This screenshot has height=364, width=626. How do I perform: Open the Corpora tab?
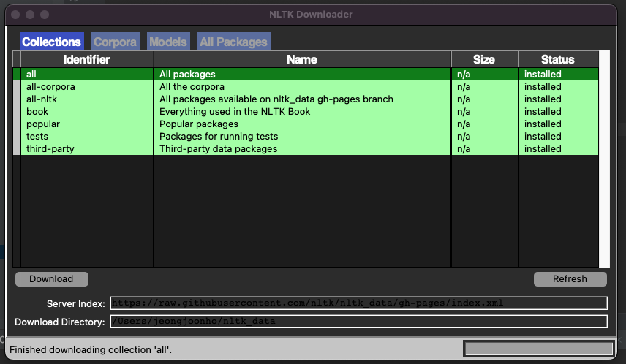pos(115,42)
